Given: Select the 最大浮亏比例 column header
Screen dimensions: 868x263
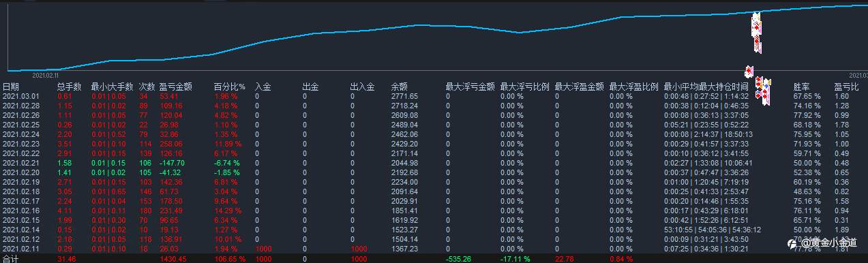Looking at the screenshot, I should click(524, 87).
